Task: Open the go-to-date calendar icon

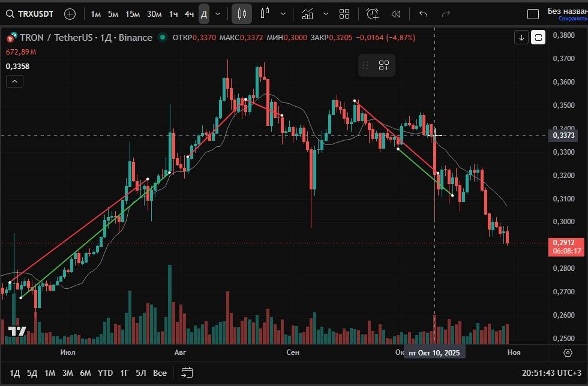Action: (187, 373)
